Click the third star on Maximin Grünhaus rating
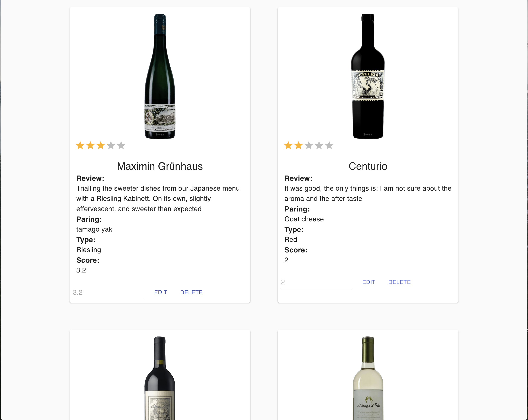 coord(101,145)
